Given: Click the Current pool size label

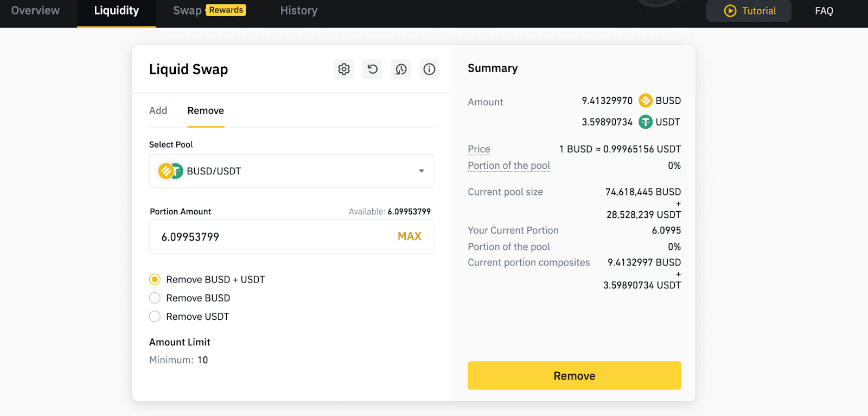Looking at the screenshot, I should click(x=505, y=192).
